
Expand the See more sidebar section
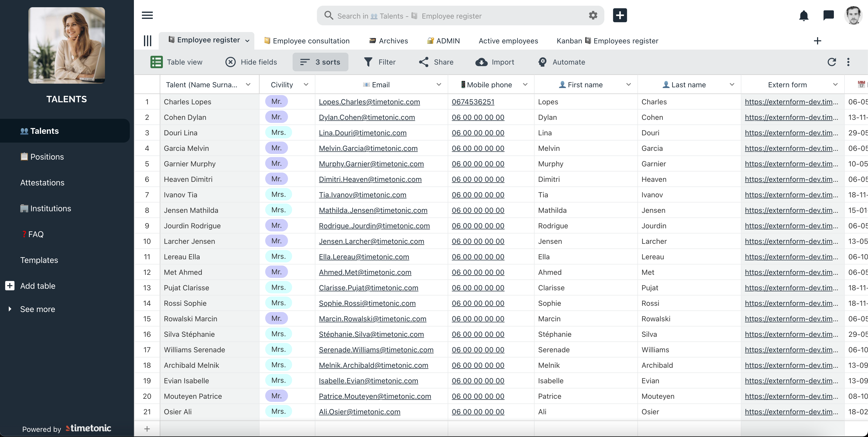[37, 309]
